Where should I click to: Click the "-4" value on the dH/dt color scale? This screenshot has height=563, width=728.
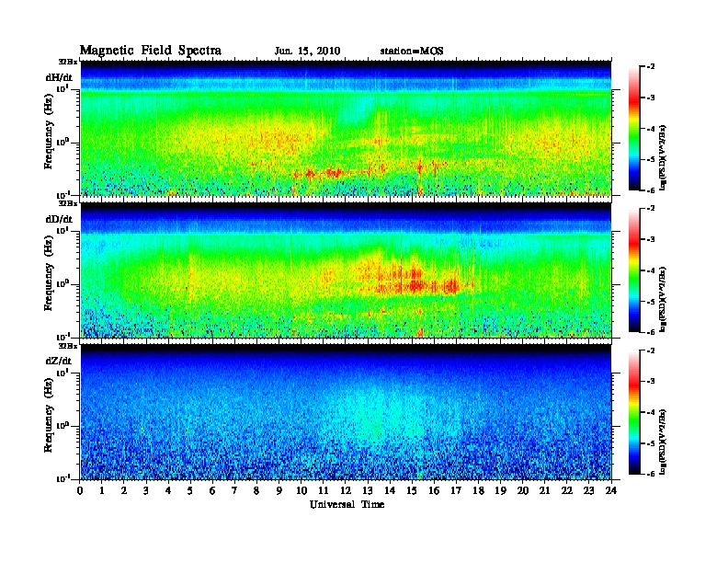pos(651,129)
